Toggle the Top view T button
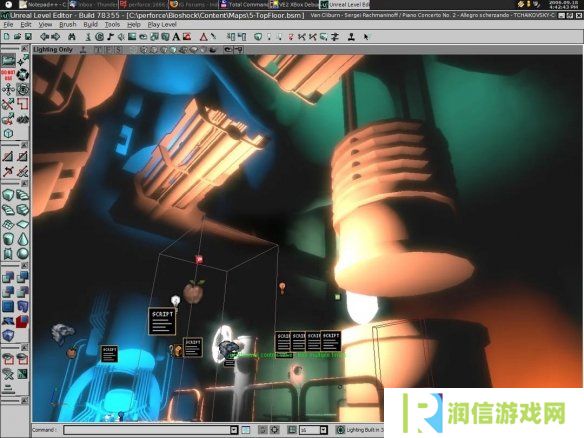The width and height of the screenshot is (584, 438). (98, 50)
